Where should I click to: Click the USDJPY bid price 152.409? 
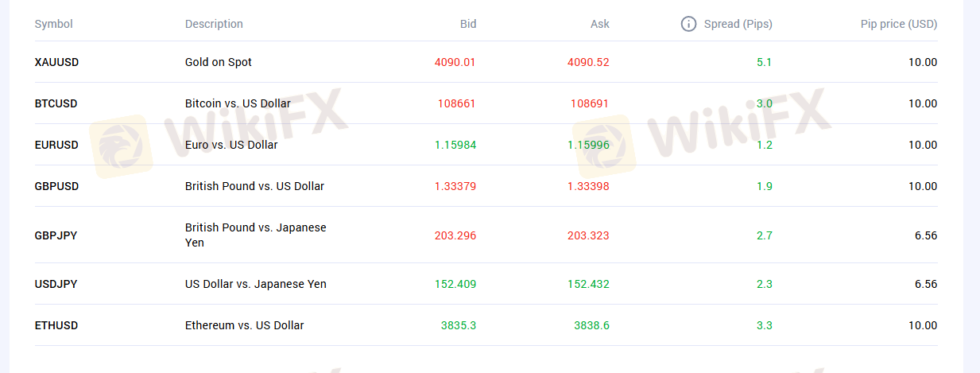455,284
